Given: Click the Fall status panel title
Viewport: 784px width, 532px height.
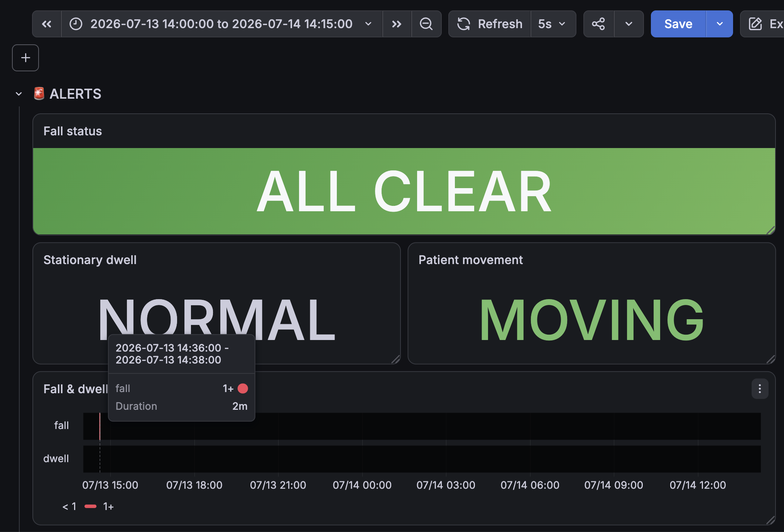Looking at the screenshot, I should click(x=73, y=131).
